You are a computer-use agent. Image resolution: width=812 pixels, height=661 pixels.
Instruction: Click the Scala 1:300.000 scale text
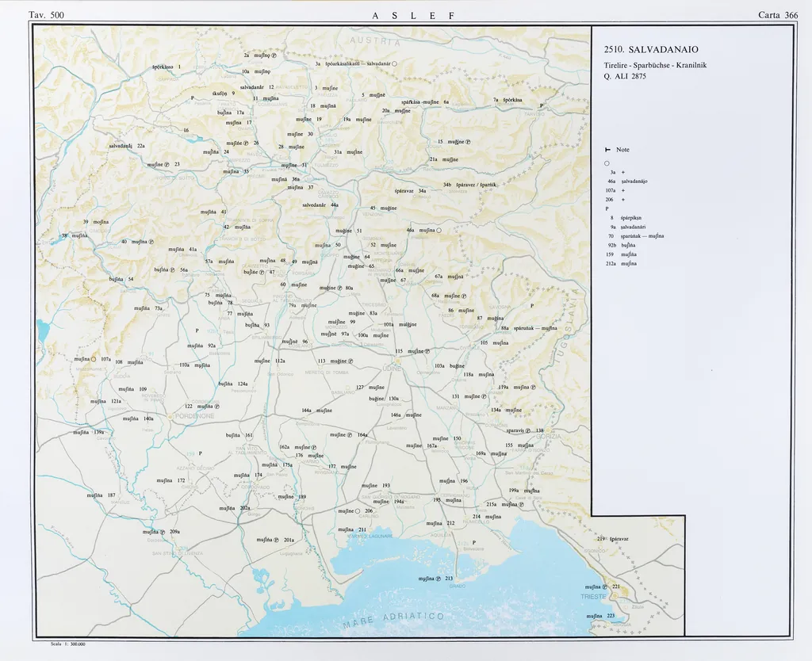[x=67, y=644]
